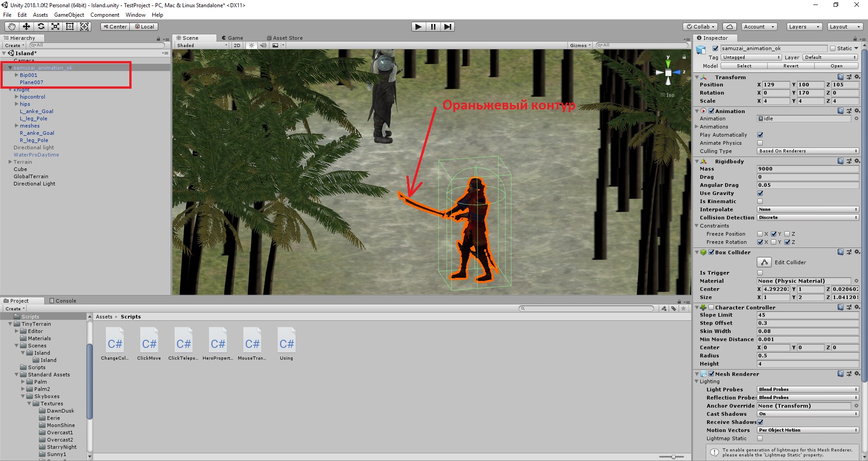Select the Rotate tool
This screenshot has width=868, height=461.
click(41, 27)
